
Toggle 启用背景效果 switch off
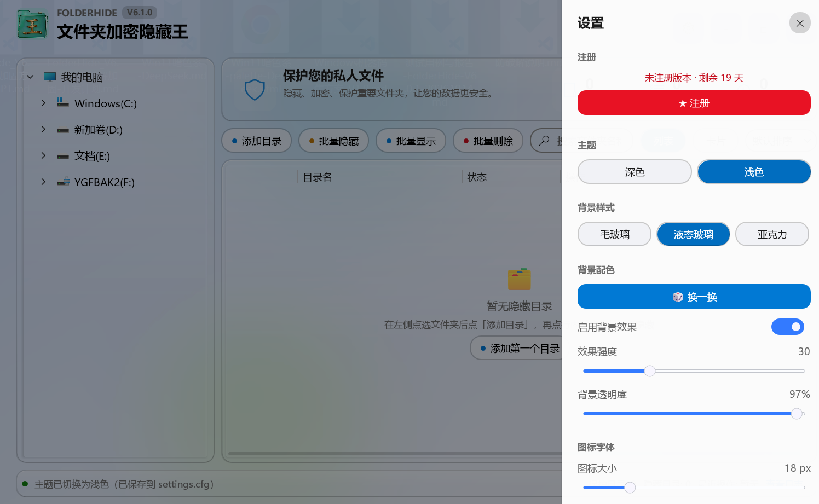(x=788, y=327)
